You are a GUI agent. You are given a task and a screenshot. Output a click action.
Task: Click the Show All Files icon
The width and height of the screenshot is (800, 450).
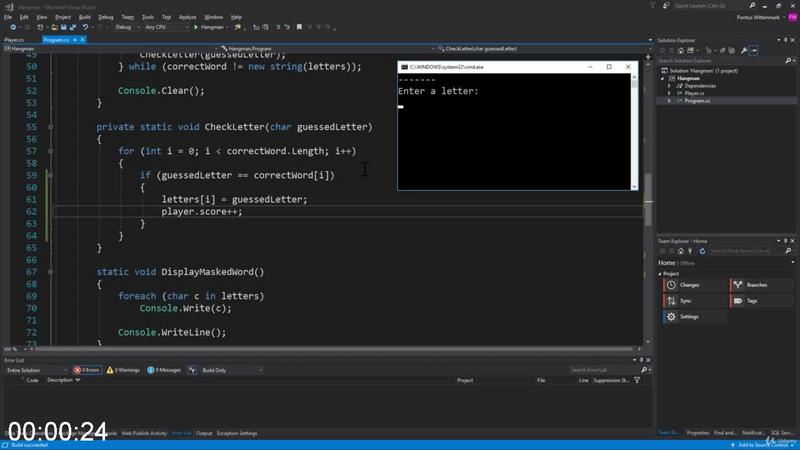(732, 51)
